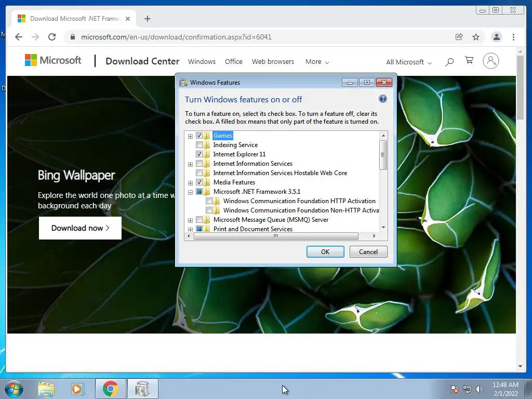532x399 pixels.
Task: Expand the Microsoft Message Queue node
Action: (x=190, y=220)
